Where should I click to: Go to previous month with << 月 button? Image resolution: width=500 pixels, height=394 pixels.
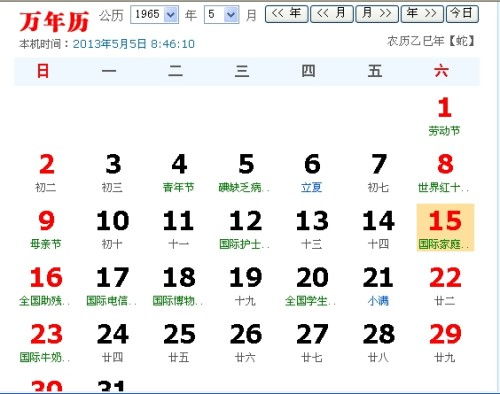331,14
